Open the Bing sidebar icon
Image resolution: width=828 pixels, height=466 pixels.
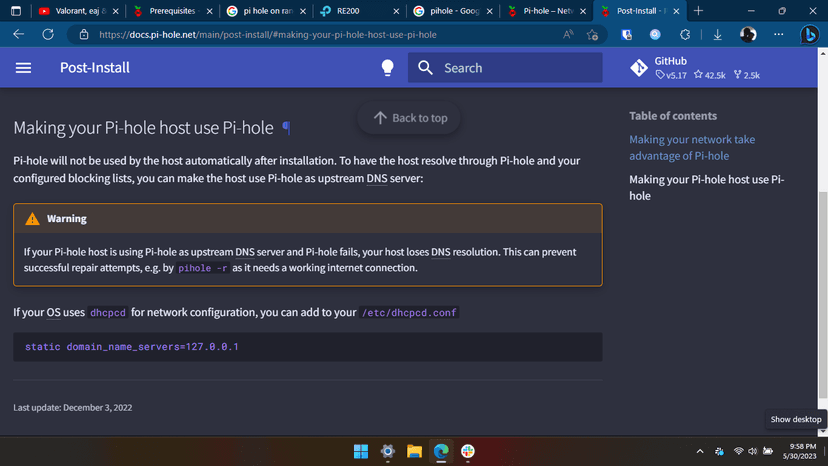pyautogui.click(x=810, y=34)
